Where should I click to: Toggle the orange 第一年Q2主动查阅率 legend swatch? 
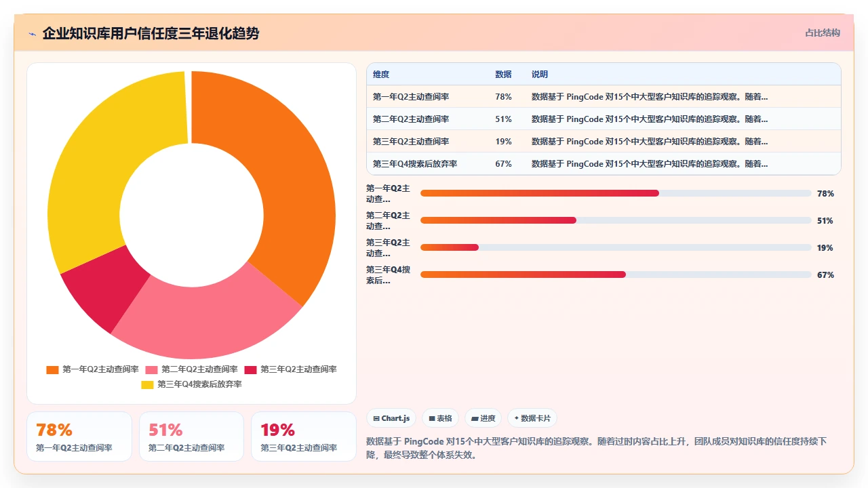(x=52, y=369)
